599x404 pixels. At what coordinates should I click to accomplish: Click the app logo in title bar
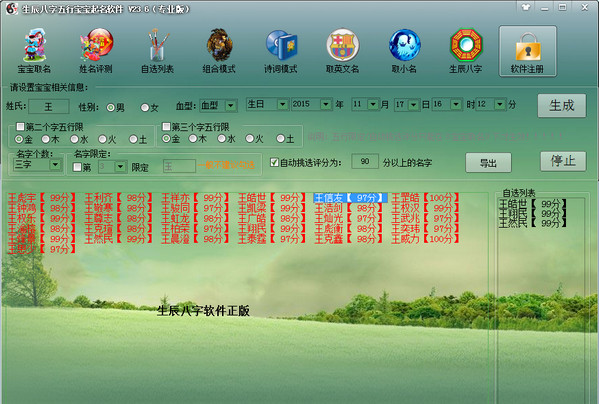11,8
